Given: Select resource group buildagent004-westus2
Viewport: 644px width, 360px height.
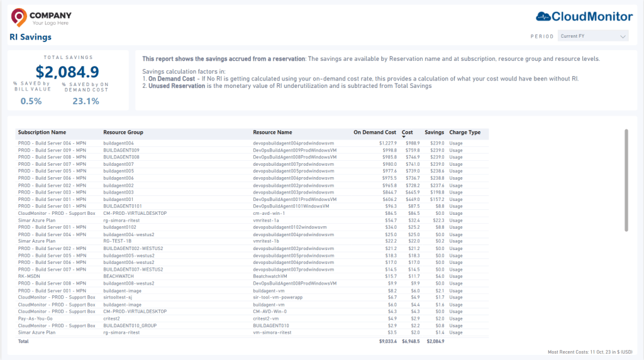Looking at the screenshot, I should [128, 235].
